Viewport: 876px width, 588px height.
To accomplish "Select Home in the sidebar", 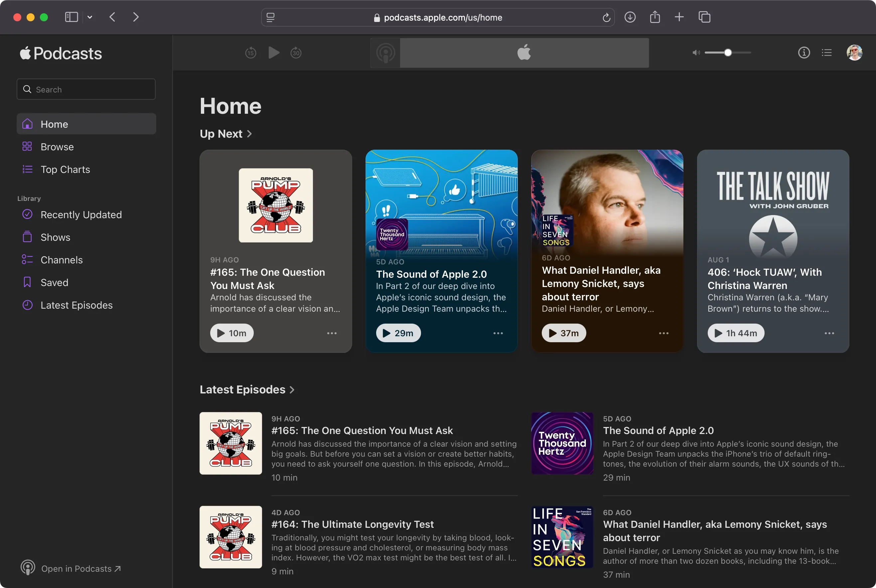I will pyautogui.click(x=86, y=124).
